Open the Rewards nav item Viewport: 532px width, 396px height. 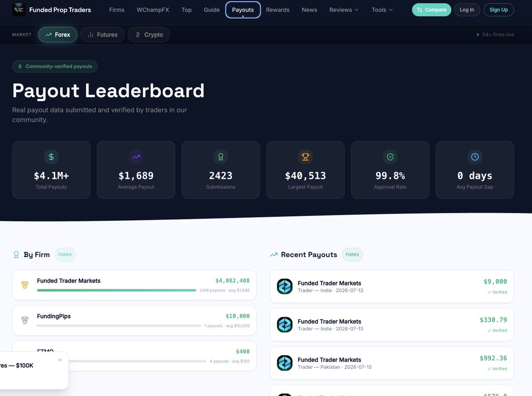278,10
